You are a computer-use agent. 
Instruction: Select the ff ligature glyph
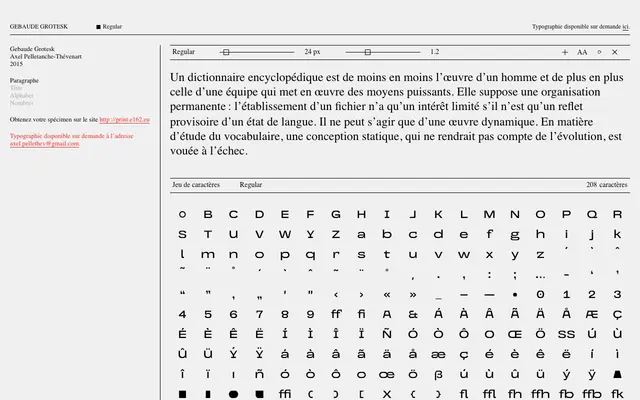pos(336,314)
